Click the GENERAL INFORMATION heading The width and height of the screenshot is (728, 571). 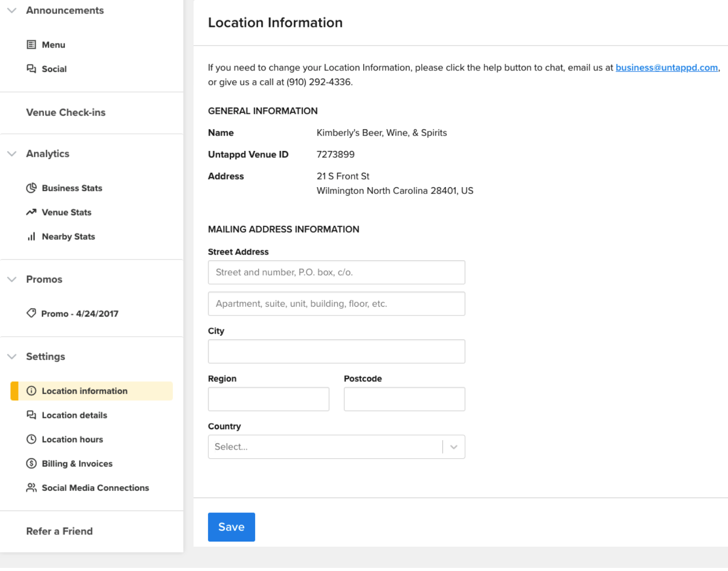(263, 111)
